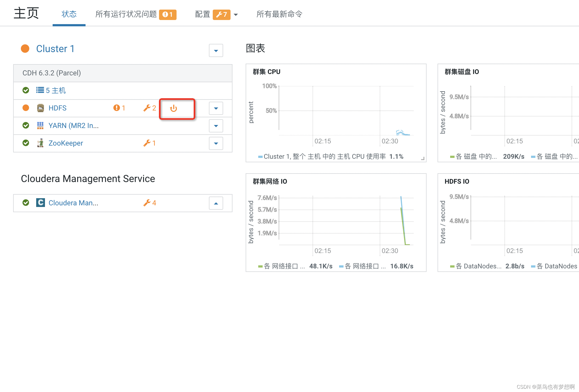Image resolution: width=579 pixels, height=392 pixels.
Task: Click the CDH 6.3.2 (Parcel) header text
Action: (52, 73)
